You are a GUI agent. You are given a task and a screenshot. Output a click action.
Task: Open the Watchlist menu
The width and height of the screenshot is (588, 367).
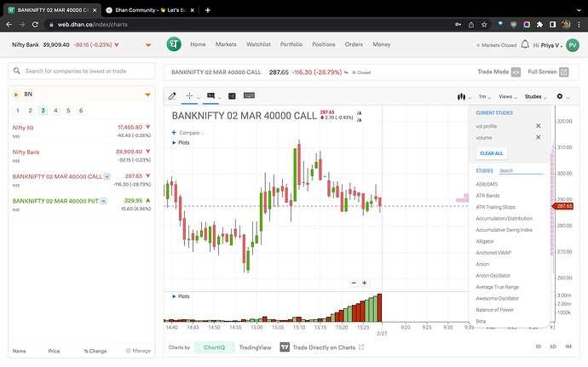point(258,44)
